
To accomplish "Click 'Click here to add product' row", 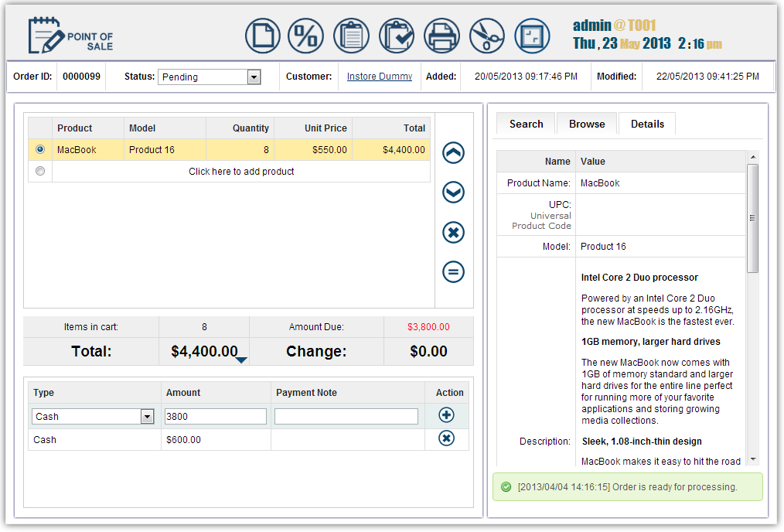I will [x=241, y=172].
